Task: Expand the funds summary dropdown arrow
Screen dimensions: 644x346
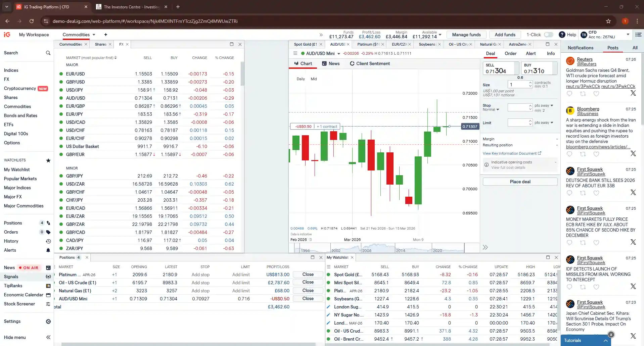Action: tap(440, 35)
